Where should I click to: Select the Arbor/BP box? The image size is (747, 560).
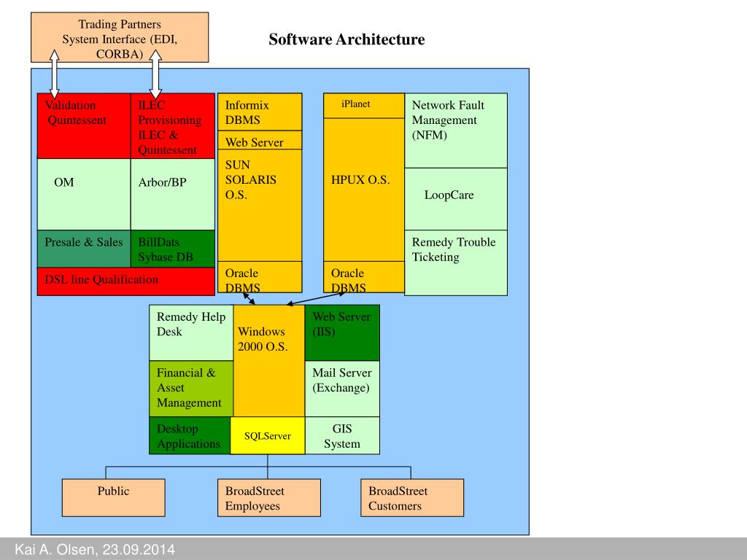[x=173, y=194]
